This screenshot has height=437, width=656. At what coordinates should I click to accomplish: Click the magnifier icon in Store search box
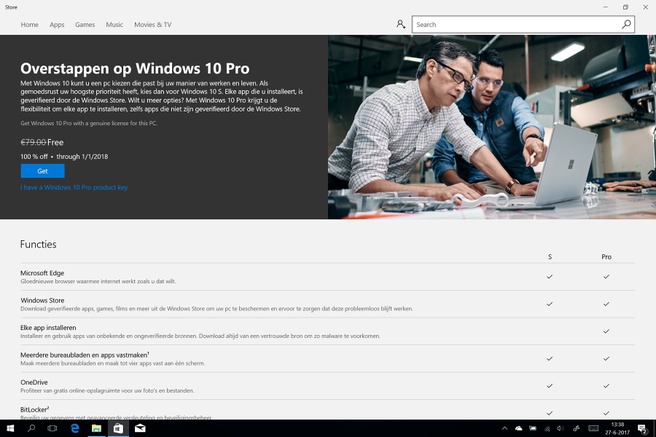point(626,24)
